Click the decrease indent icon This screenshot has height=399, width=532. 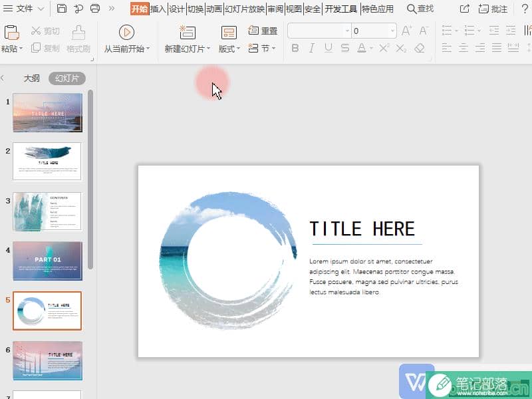pos(494,31)
